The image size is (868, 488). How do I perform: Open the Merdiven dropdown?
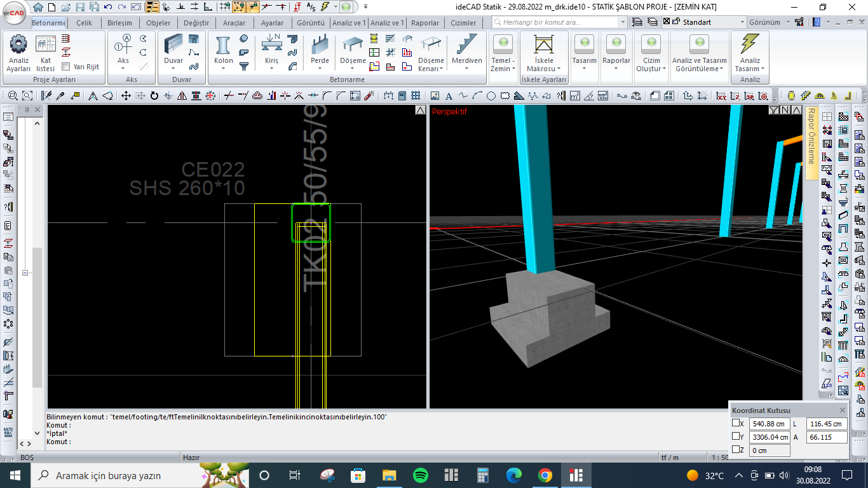(467, 69)
